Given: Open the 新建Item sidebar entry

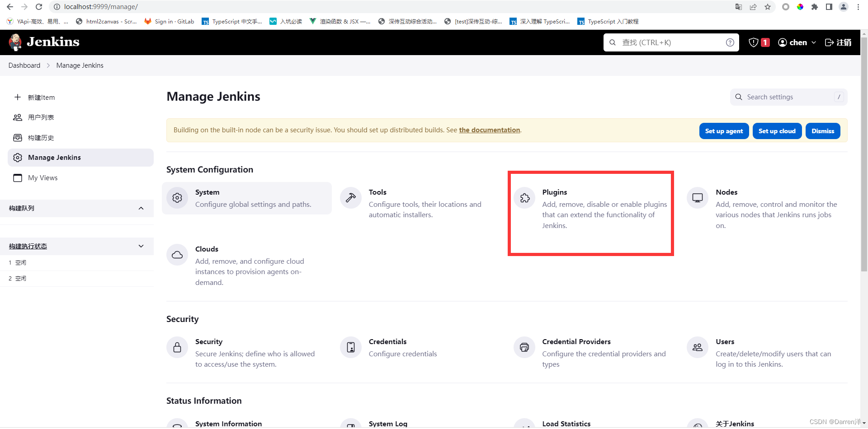Looking at the screenshot, I should [x=80, y=98].
